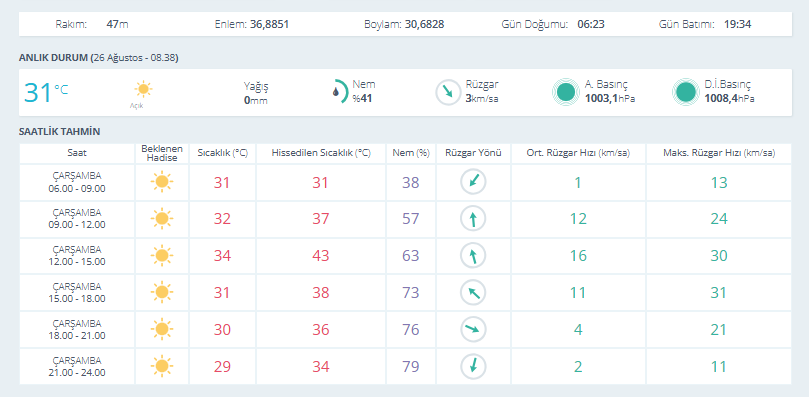This screenshot has width=809, height=397.
Task: Click the D.İ.Basınç pressure circle icon
Action: (686, 92)
